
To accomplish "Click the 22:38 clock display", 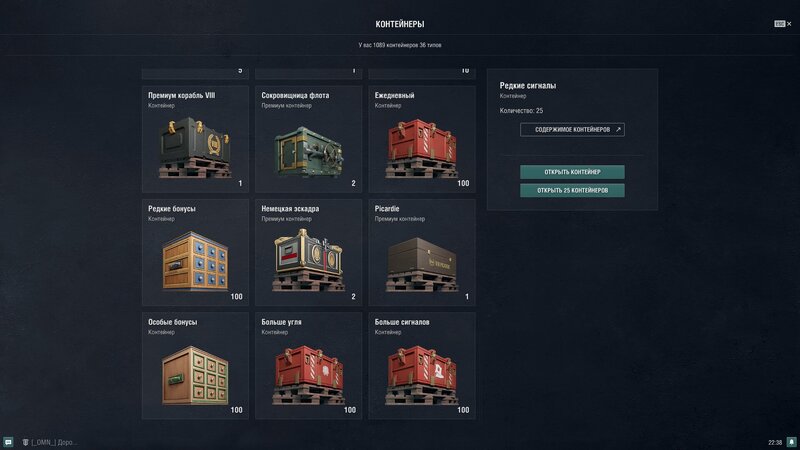I will coord(775,442).
